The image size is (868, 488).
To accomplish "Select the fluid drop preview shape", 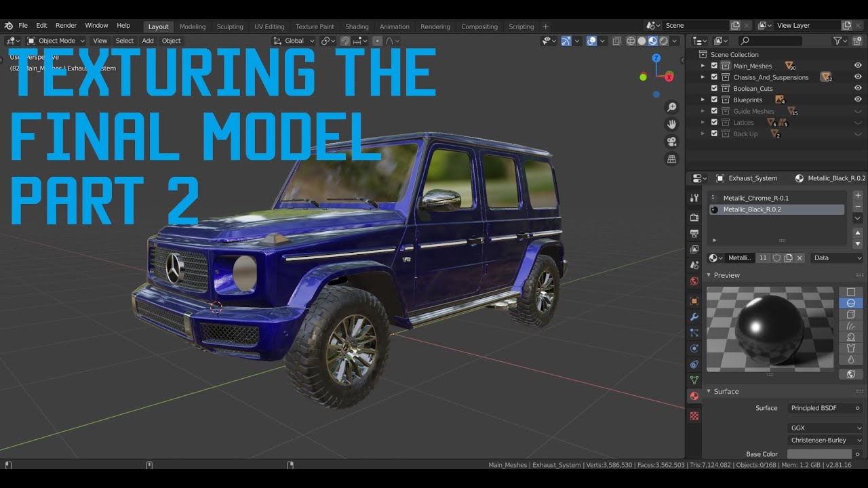I will click(851, 359).
